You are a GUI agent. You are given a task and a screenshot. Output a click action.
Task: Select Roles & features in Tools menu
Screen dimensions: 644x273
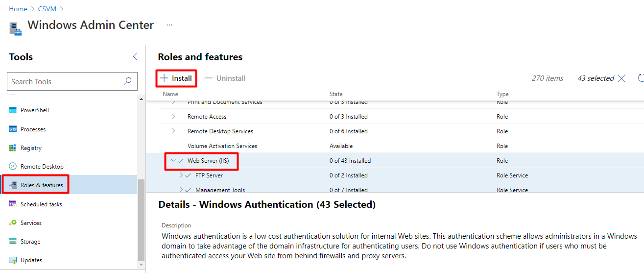[41, 185]
